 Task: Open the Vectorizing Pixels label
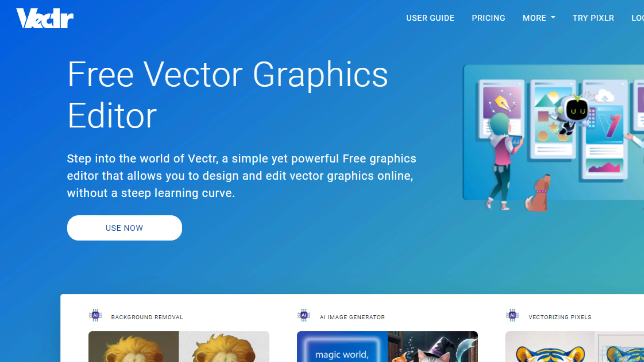click(x=560, y=317)
